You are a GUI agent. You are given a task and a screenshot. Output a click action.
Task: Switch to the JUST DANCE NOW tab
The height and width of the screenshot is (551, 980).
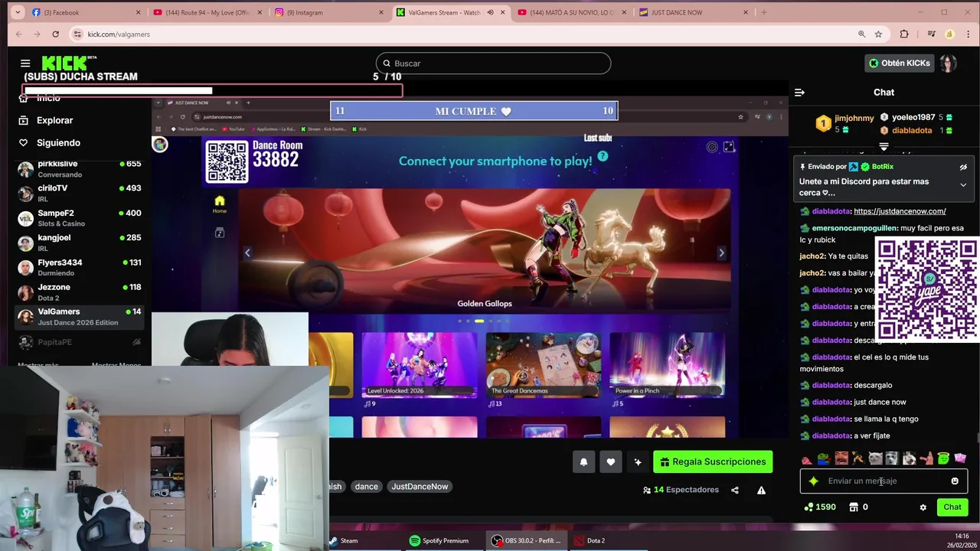[693, 12]
